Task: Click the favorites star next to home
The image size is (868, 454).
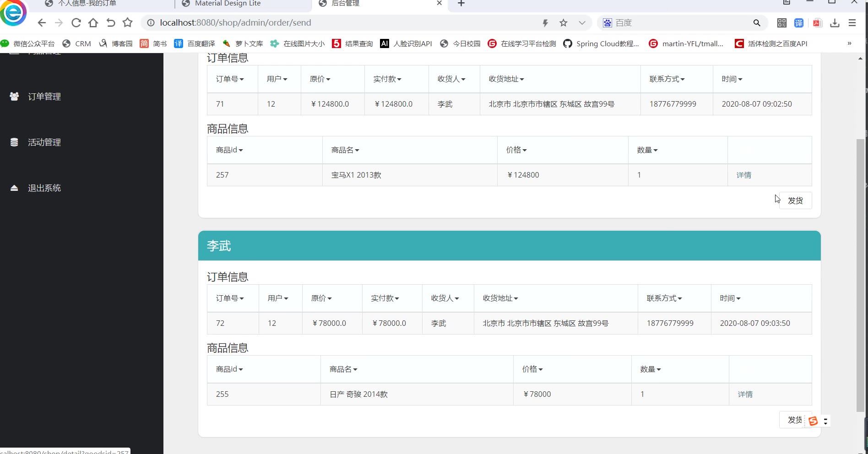Action: point(127,22)
